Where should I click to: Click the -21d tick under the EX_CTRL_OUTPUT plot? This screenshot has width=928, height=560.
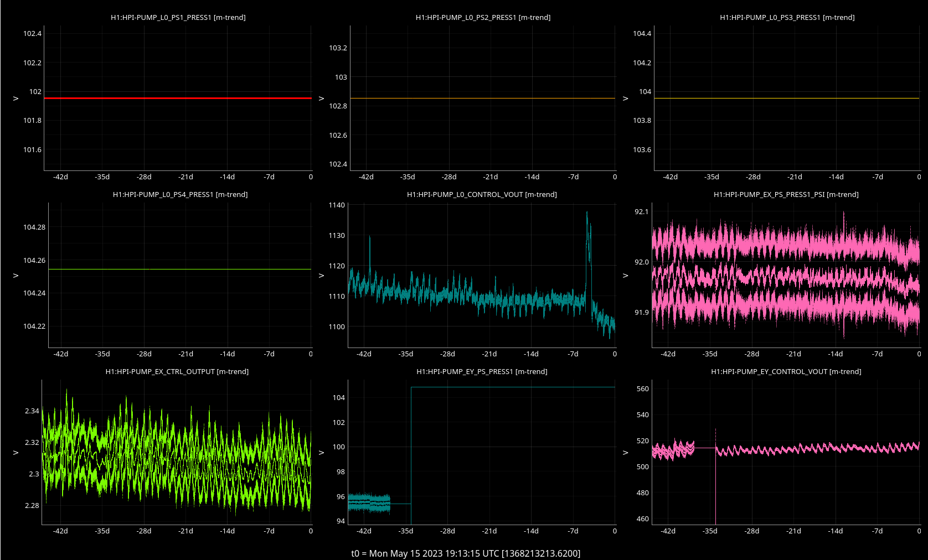(x=185, y=531)
